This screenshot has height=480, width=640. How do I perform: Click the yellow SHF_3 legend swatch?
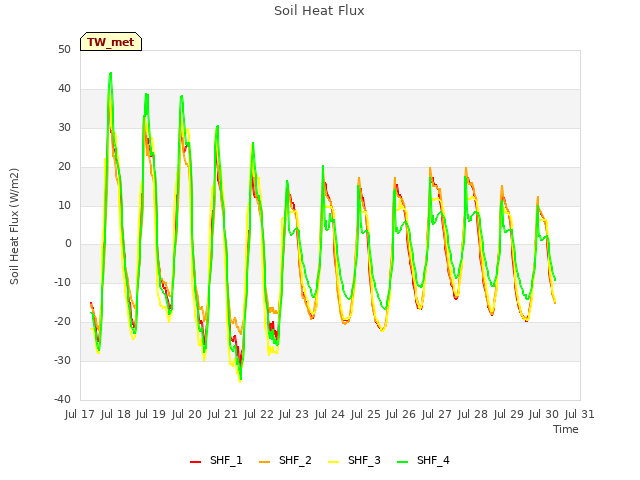(333, 462)
